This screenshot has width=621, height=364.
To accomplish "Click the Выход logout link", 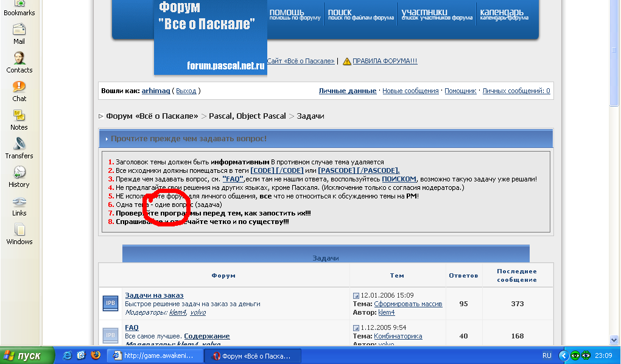I will coord(186,91).
